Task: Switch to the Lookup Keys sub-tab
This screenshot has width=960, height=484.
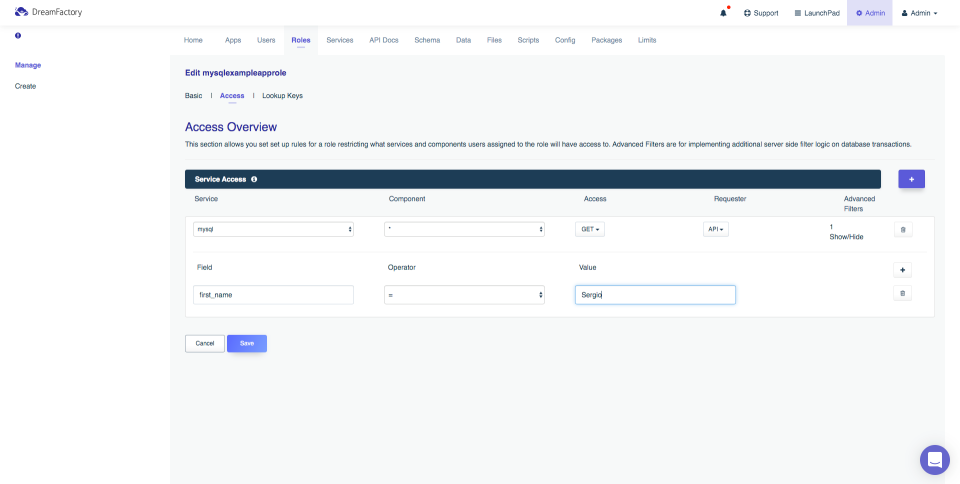Action: tap(282, 96)
